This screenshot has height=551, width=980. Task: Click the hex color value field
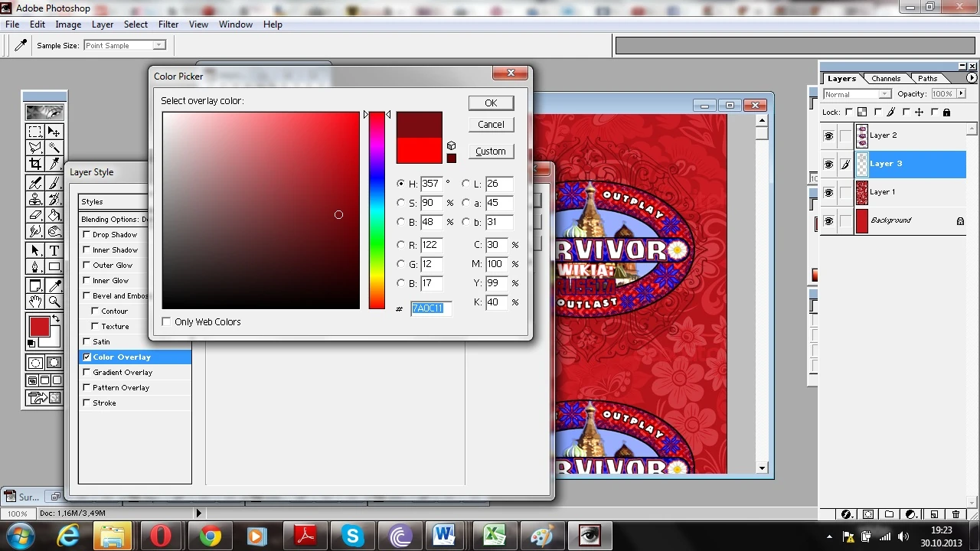tap(431, 308)
